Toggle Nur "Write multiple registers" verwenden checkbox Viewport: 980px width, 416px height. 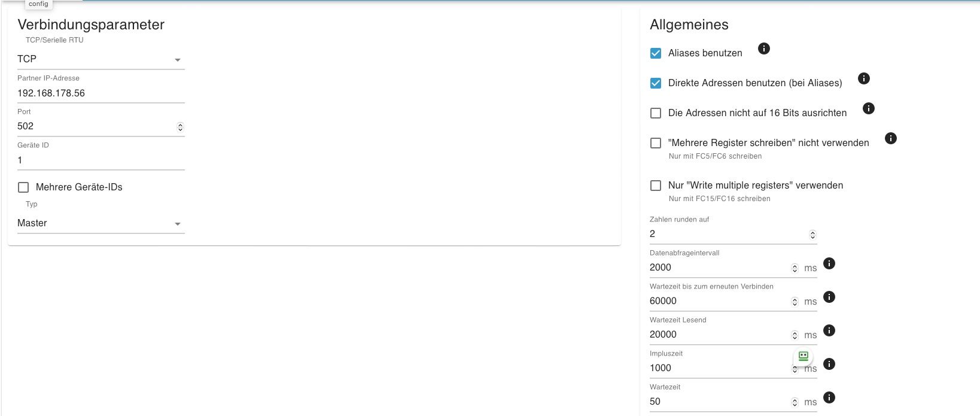(x=656, y=186)
